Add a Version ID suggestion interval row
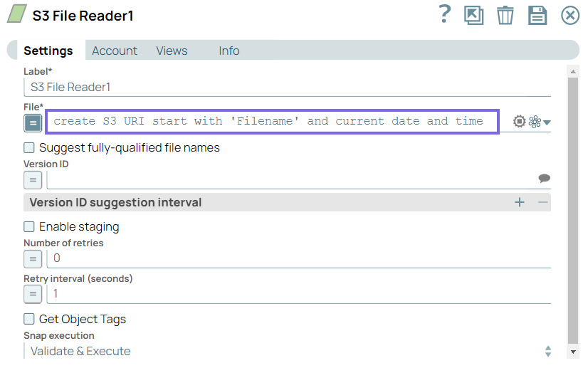Screen dimensions: 588x368 [520, 203]
